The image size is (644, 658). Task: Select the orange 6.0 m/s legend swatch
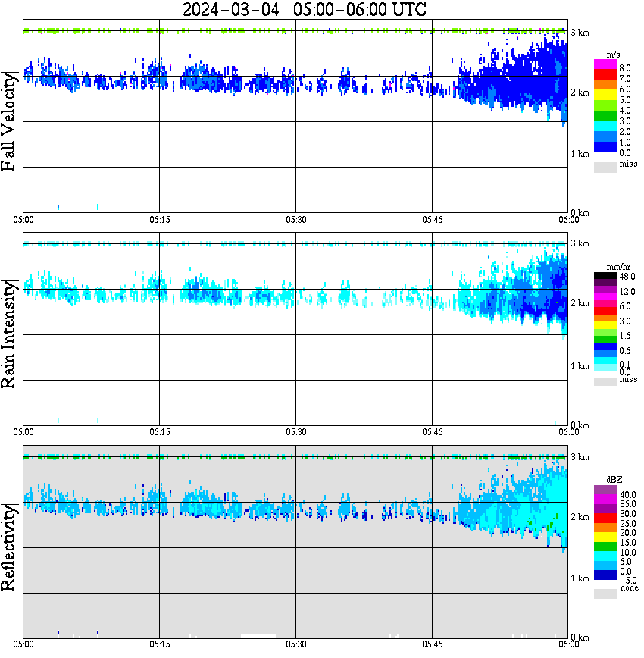(x=605, y=85)
